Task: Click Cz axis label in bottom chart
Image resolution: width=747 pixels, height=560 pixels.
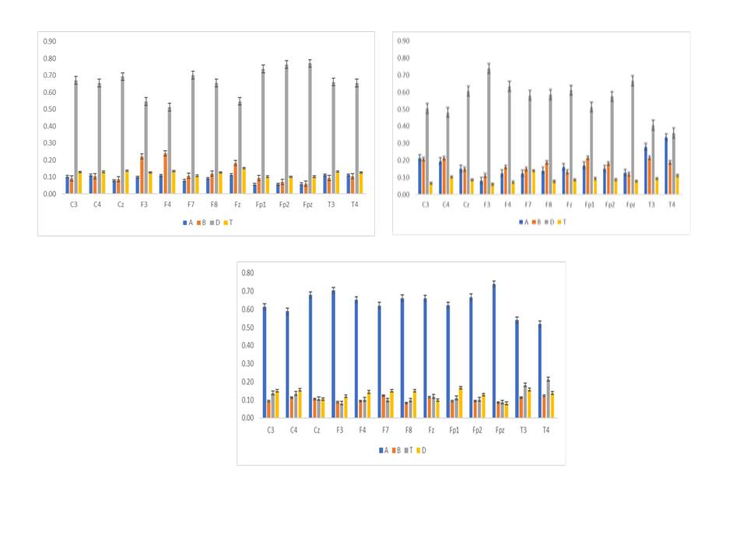Action: point(317,430)
